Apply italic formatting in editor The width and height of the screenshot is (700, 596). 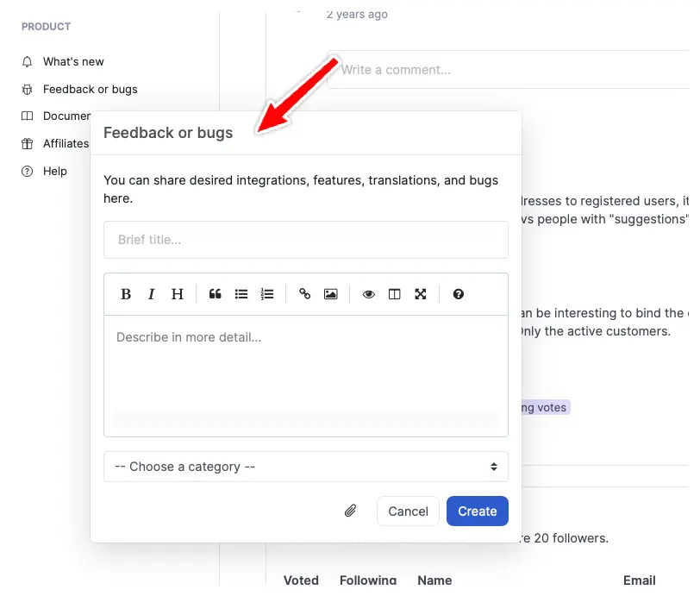pyautogui.click(x=152, y=294)
